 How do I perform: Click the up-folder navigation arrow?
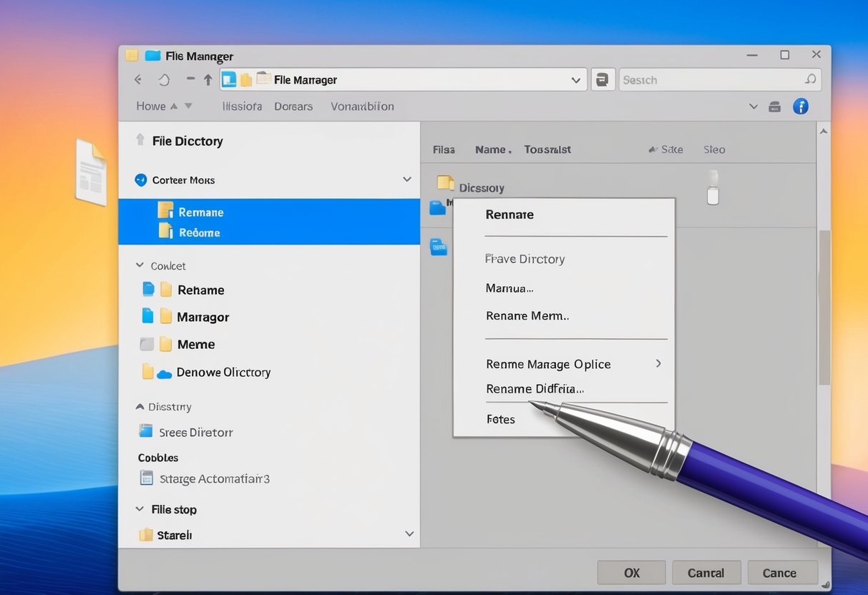[208, 79]
